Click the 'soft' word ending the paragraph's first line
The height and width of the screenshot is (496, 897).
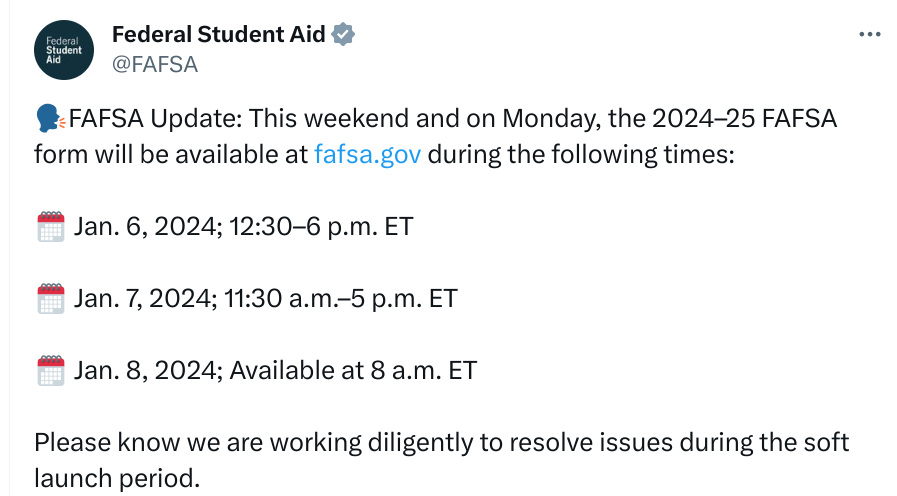[x=827, y=443]
